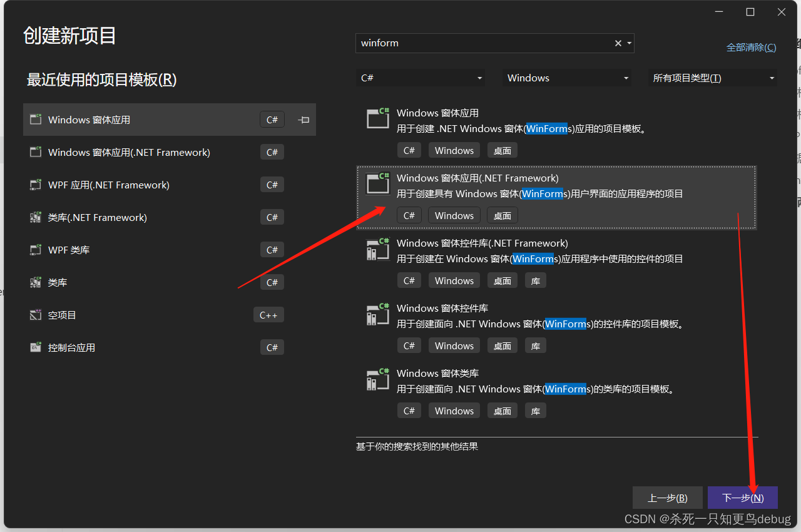This screenshot has width=801, height=532.
Task: Clear the winform search using the X icon
Action: [618, 43]
